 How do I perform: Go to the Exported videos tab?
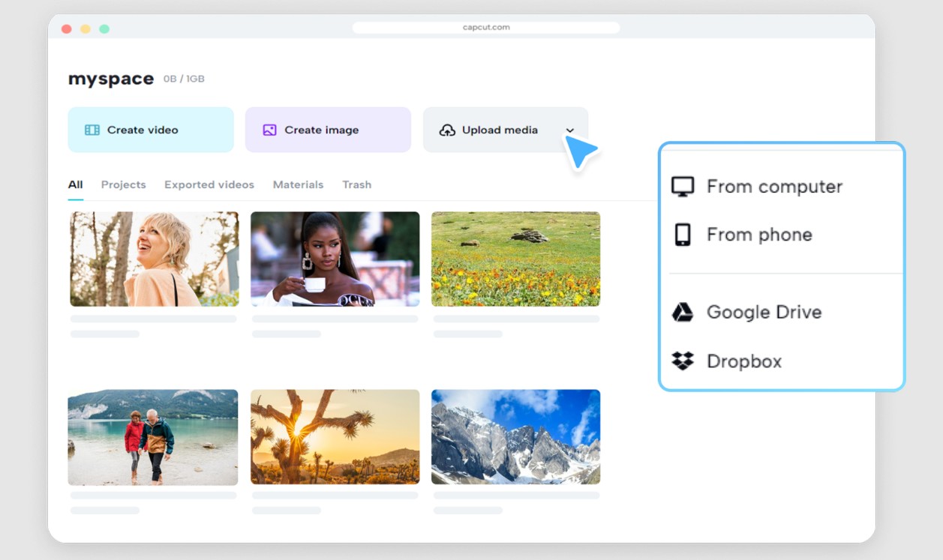click(209, 184)
